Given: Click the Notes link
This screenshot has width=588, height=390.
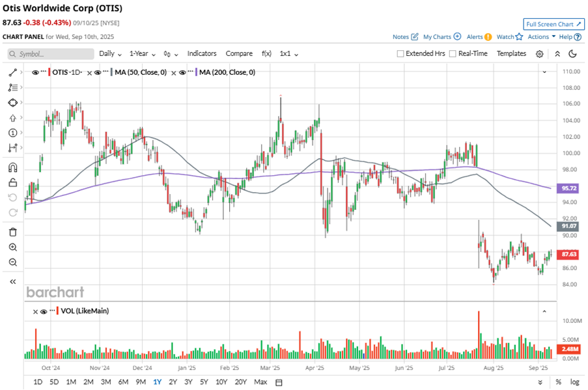Looking at the screenshot, I should pyautogui.click(x=400, y=36).
